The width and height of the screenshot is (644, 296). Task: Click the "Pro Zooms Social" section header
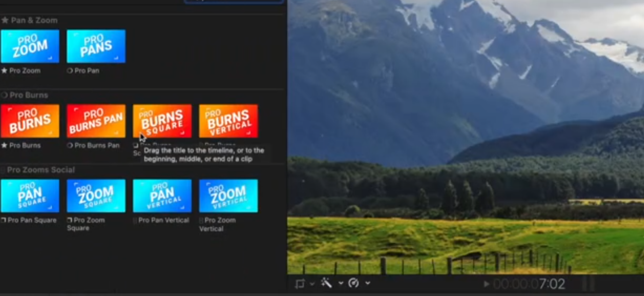coord(41,169)
